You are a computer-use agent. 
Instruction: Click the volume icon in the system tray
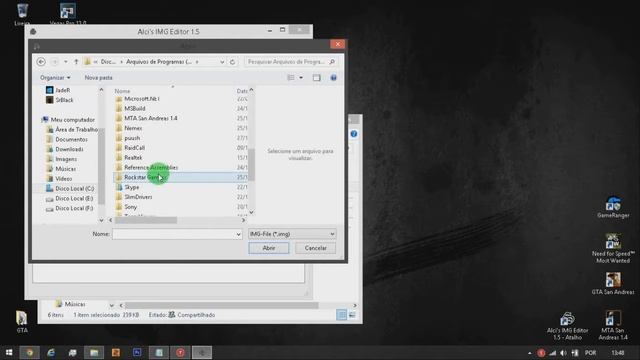coord(563,353)
